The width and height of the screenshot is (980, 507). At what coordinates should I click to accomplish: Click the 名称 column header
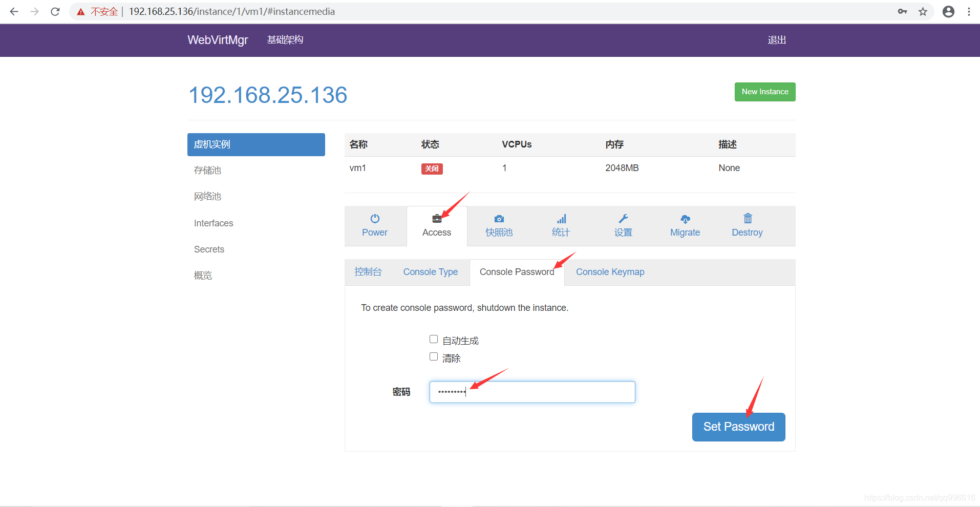(x=358, y=144)
